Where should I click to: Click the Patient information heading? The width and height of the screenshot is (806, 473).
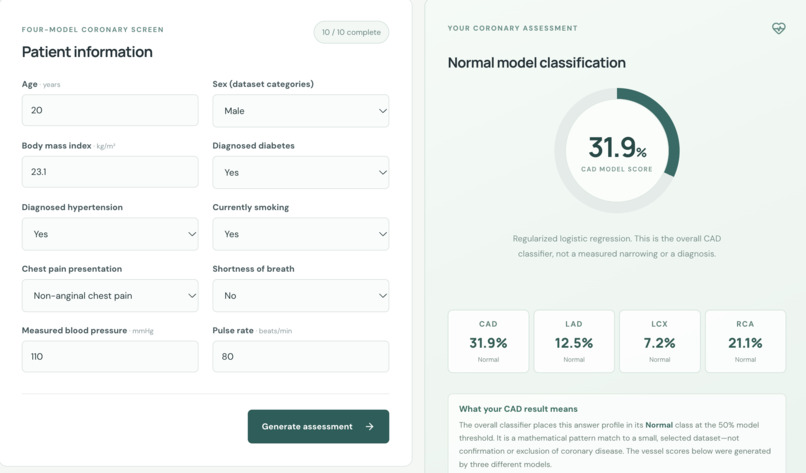click(x=87, y=52)
